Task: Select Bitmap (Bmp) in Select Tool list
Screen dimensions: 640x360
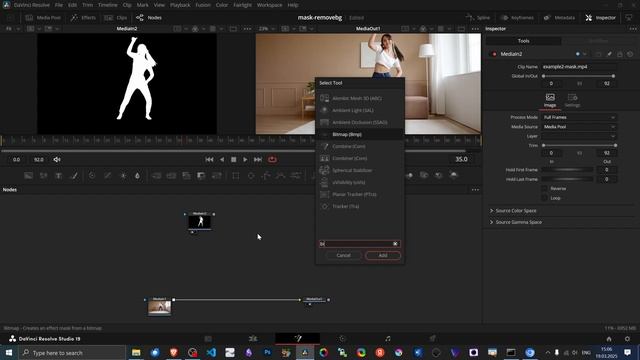Action: (x=360, y=134)
